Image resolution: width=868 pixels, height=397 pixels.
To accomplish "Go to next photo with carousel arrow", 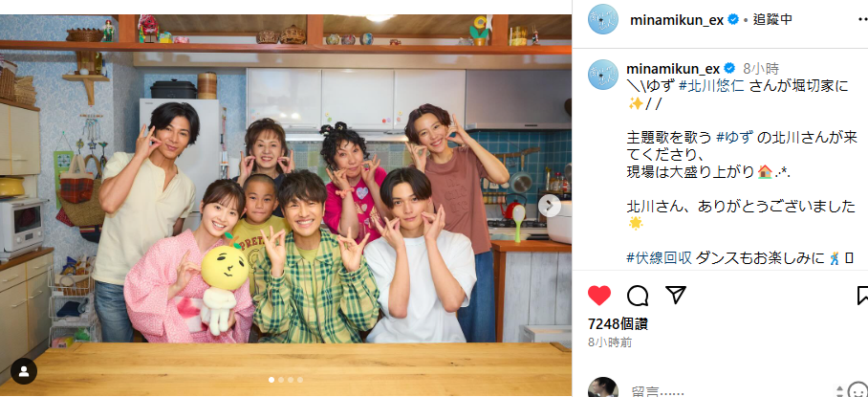I will point(549,206).
